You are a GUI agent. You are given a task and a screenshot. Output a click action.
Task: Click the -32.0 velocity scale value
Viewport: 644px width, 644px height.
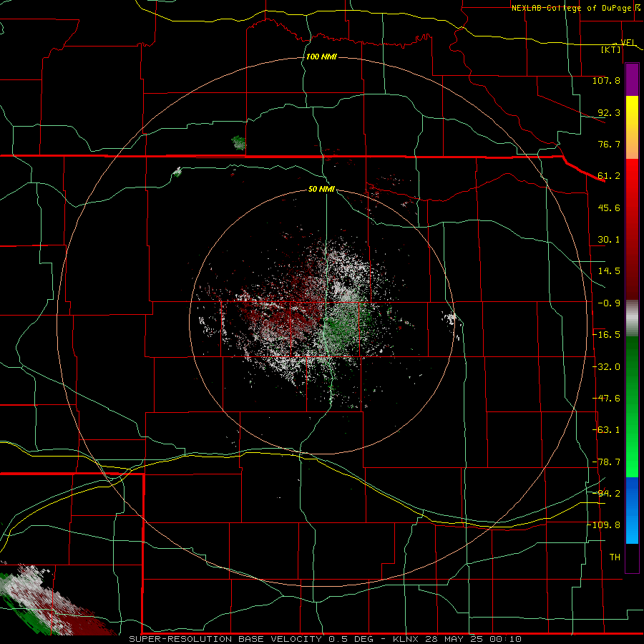[x=607, y=367]
